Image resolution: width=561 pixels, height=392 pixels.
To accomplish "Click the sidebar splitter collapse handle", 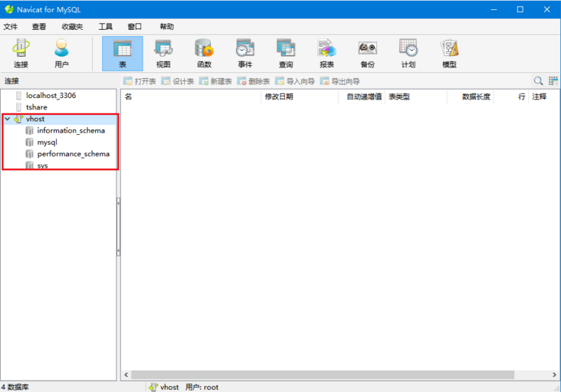I will click(119, 227).
